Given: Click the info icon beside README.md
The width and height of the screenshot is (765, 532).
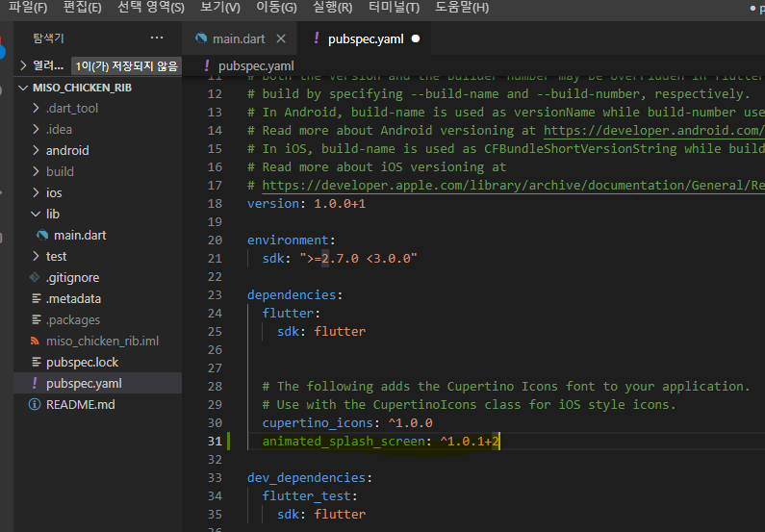Looking at the screenshot, I should coord(35,405).
